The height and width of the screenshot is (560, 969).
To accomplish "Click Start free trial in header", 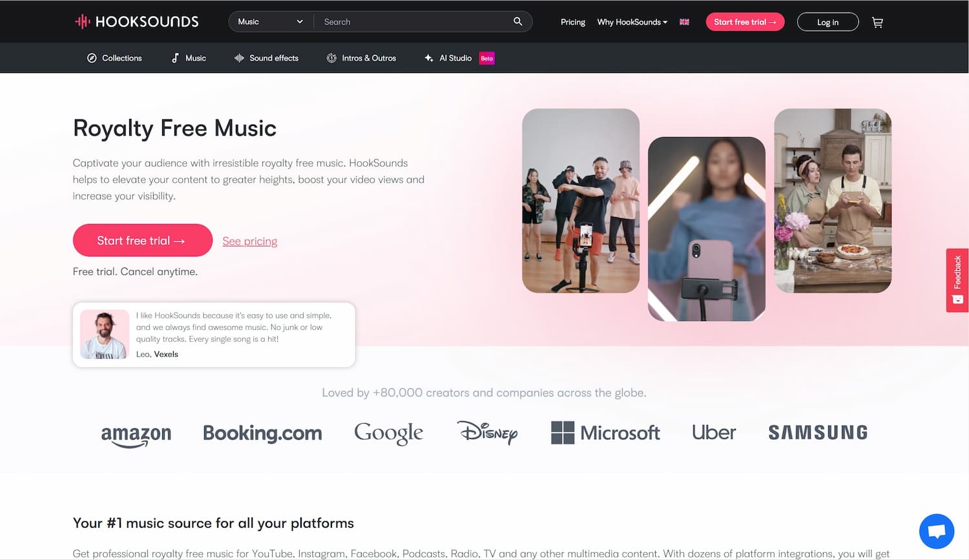I will [x=745, y=22].
